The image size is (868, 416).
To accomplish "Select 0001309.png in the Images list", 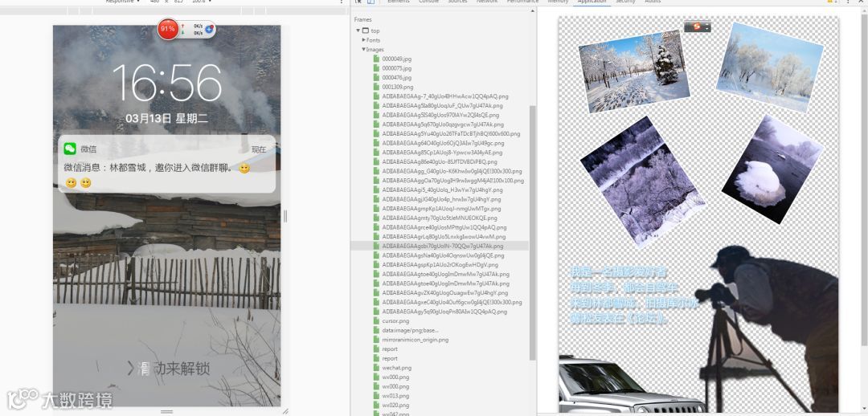I will click(398, 87).
